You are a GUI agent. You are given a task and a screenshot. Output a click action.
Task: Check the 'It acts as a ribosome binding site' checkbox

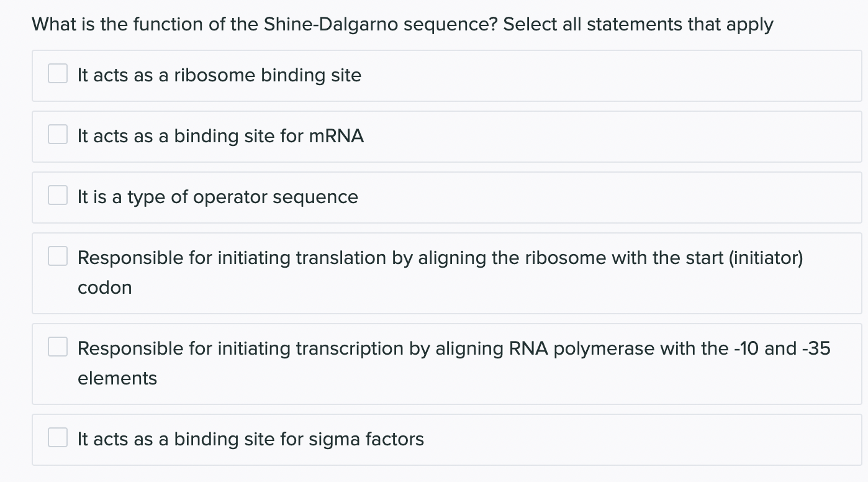(57, 73)
